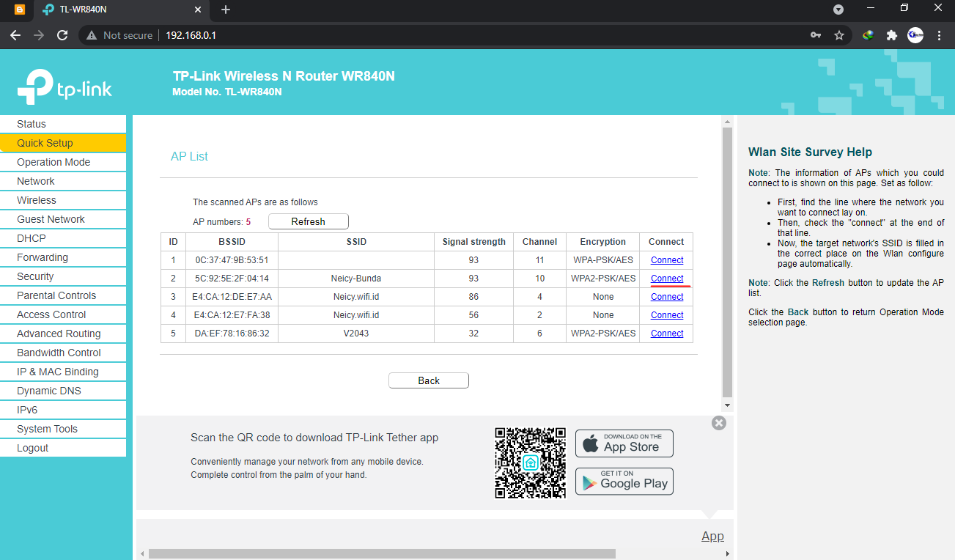Screen dimensions: 955x560
Task: Open Access Control settings
Action: pyautogui.click(x=63, y=314)
